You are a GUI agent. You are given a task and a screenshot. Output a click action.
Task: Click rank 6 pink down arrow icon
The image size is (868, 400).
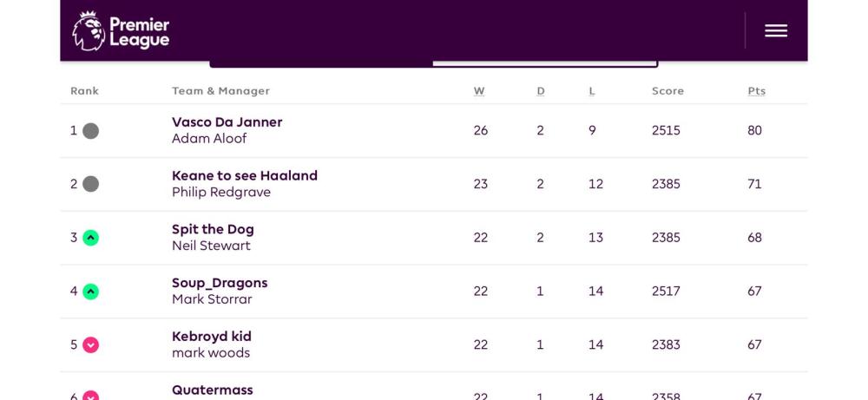tap(90, 397)
